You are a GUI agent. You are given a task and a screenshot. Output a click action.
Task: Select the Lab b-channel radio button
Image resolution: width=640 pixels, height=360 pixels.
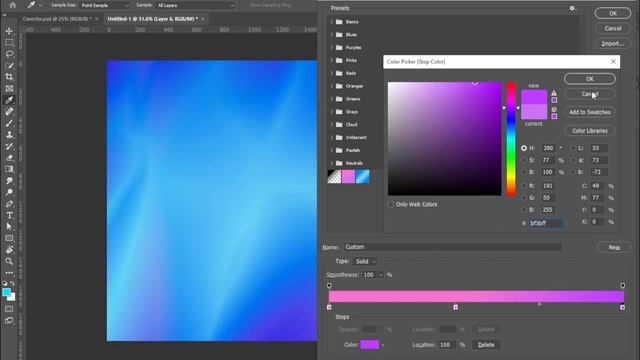[x=573, y=172]
